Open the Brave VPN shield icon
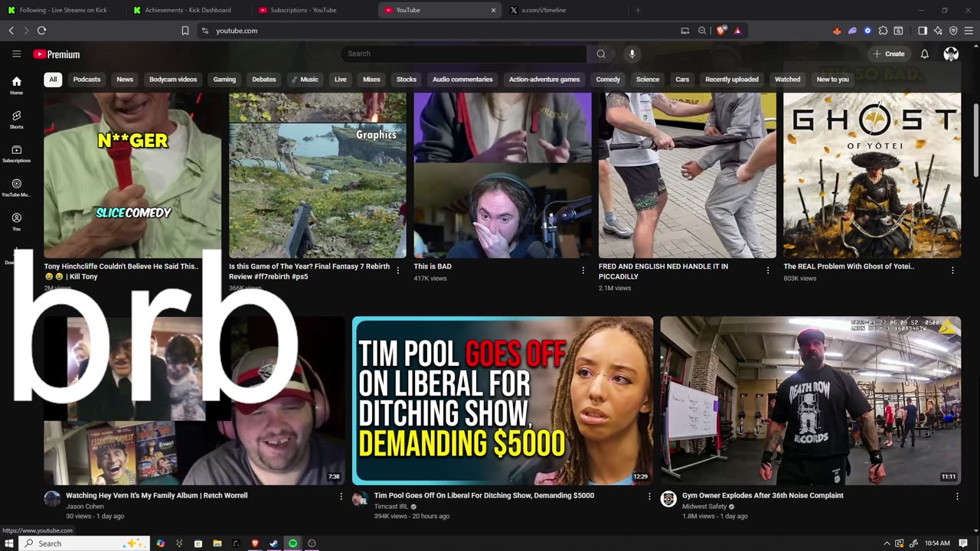 (953, 31)
